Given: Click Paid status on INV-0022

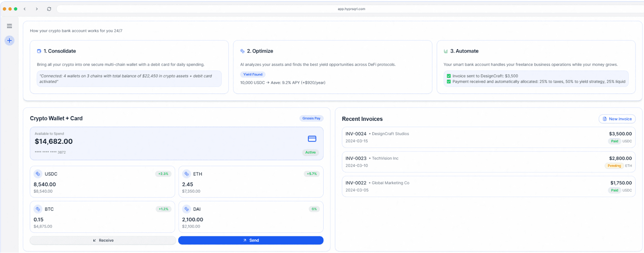Looking at the screenshot, I should 614,191.
